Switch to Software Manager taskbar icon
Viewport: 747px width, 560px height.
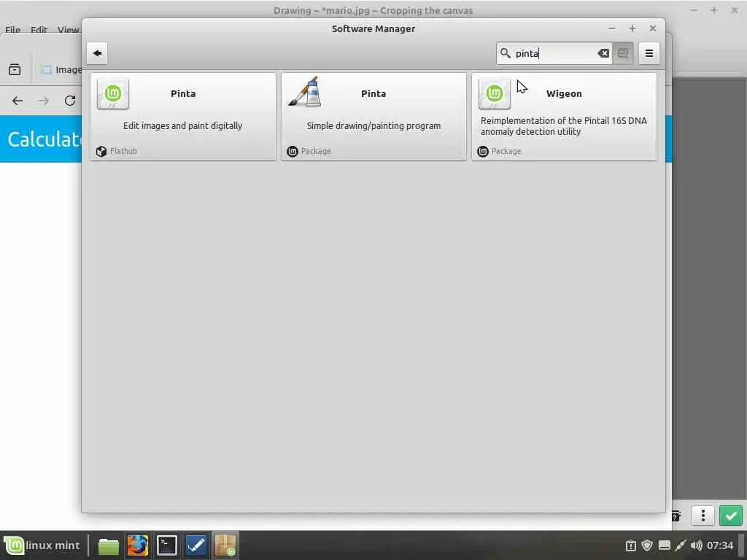click(225, 545)
